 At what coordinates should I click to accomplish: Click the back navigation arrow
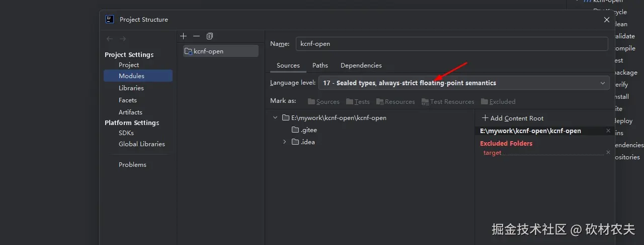tap(110, 39)
